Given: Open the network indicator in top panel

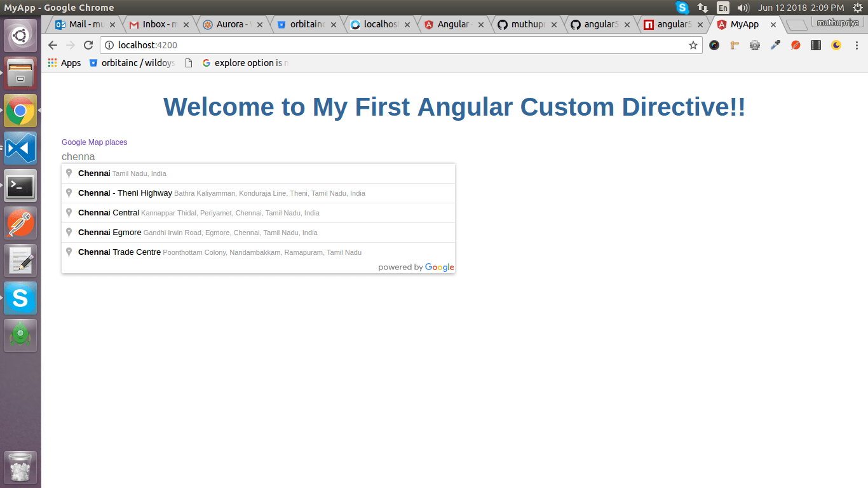Looking at the screenshot, I should point(703,8).
